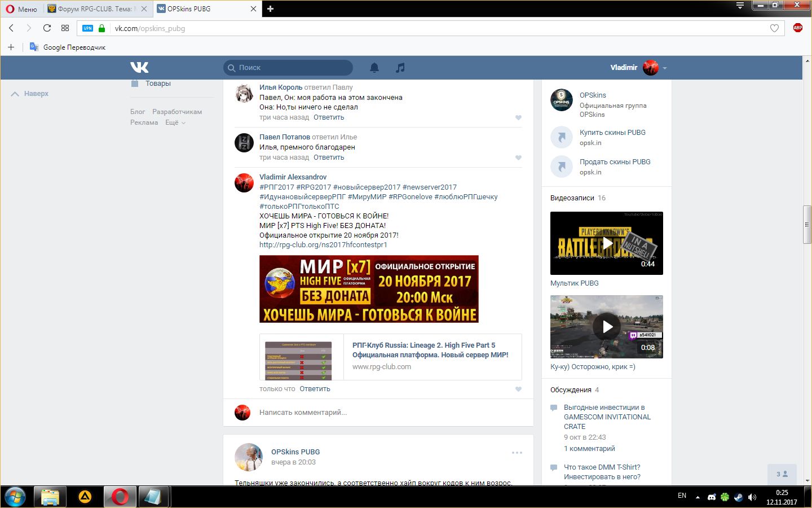
Task: Open the ABP adblock extension icon
Action: pos(797,28)
